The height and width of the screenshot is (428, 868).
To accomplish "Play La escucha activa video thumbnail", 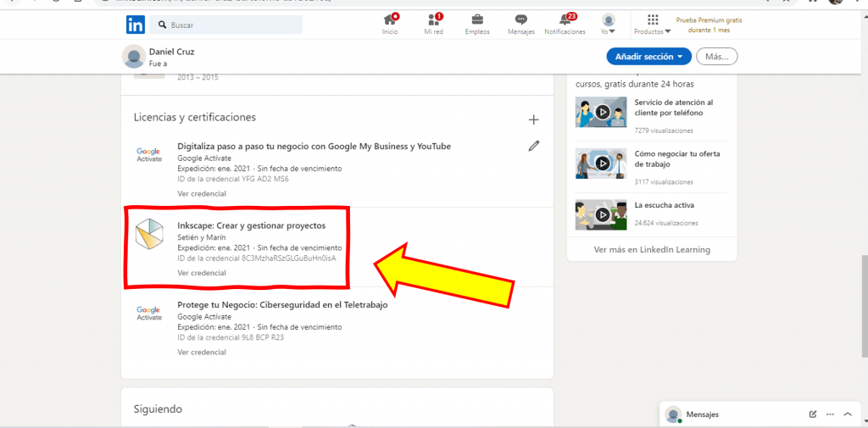I will 601,214.
